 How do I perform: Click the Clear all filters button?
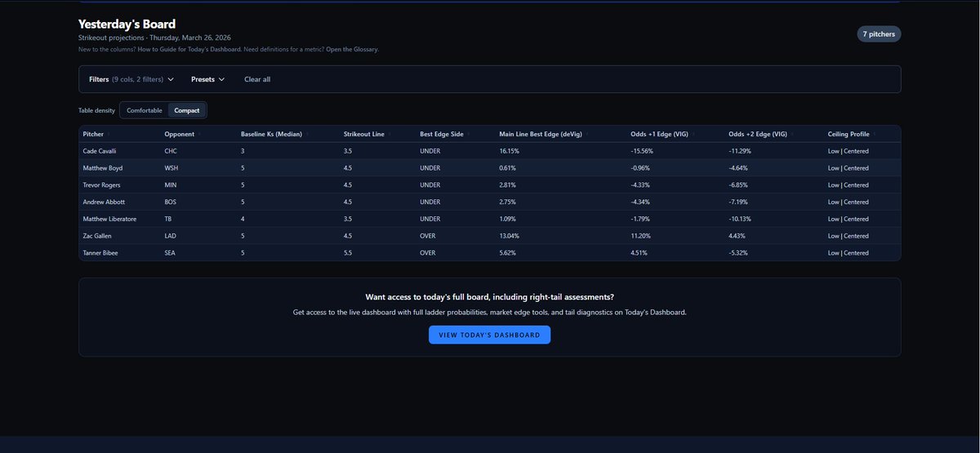click(257, 79)
